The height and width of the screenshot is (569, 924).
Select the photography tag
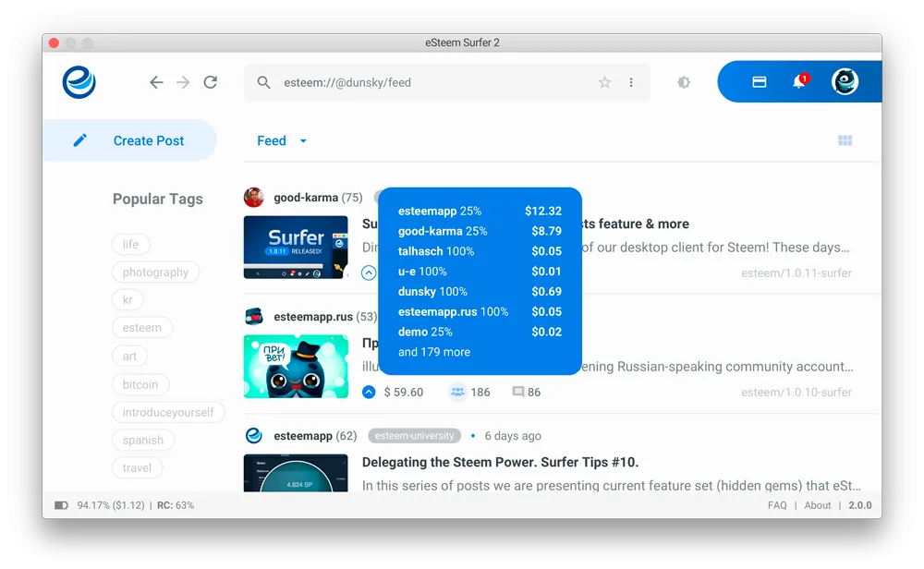pos(155,272)
